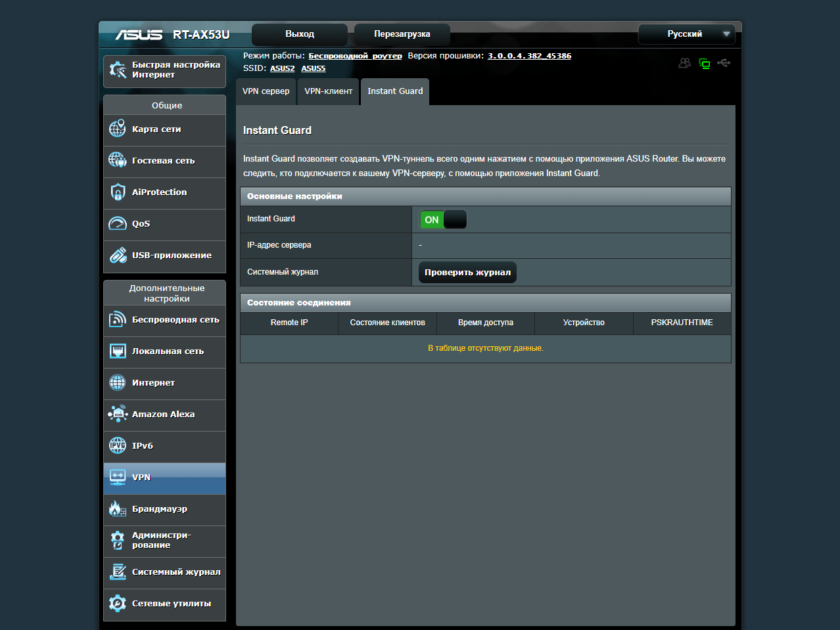Click the 'В таблице отсутствуют данные.' message
This screenshot has height=630, width=840.
(x=486, y=348)
